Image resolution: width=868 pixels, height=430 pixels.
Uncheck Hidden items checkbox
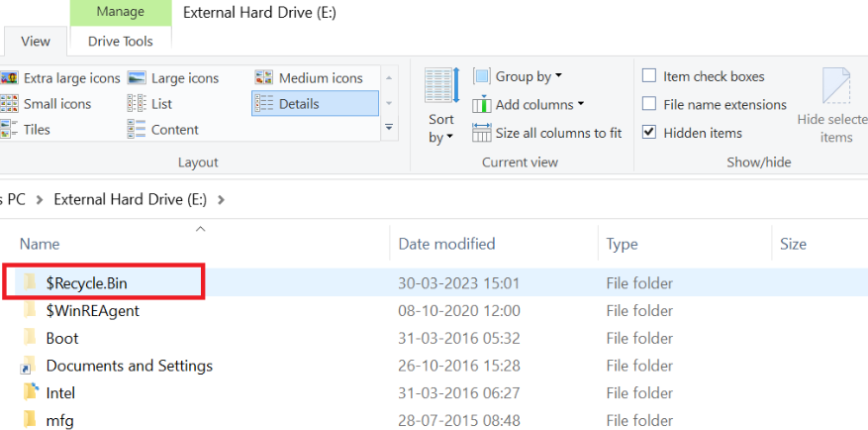(x=649, y=133)
